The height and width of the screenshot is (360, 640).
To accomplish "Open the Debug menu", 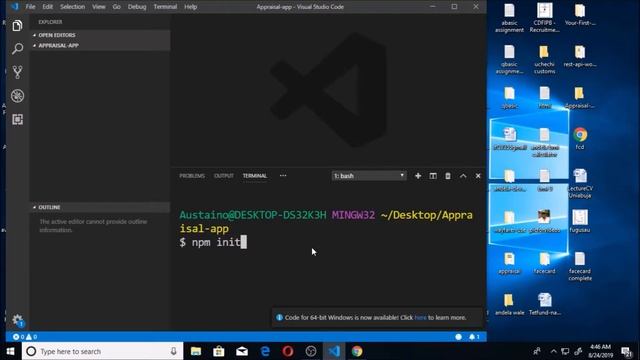I will (x=137, y=7).
